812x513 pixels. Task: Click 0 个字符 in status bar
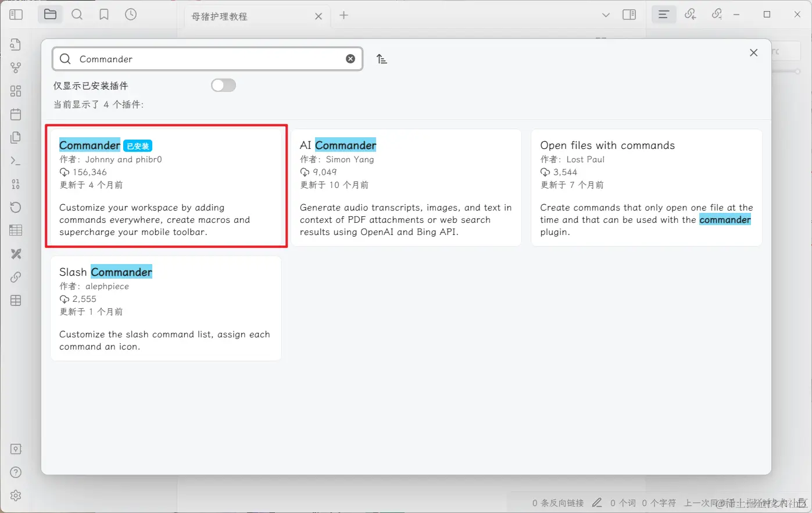coord(659,503)
